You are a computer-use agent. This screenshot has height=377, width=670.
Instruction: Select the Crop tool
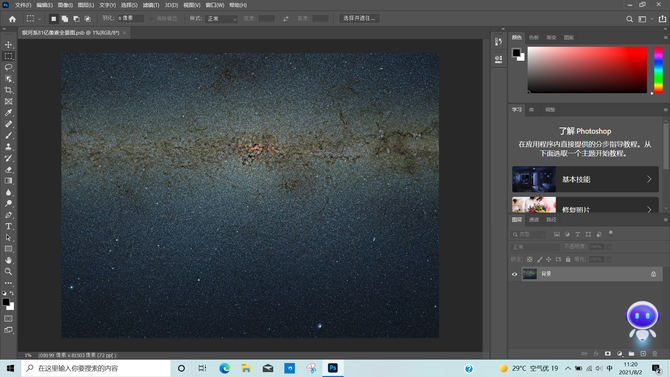(8, 90)
